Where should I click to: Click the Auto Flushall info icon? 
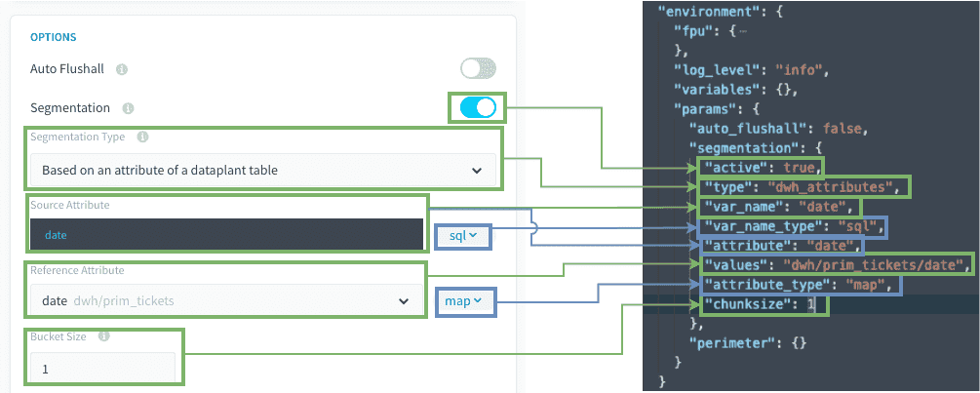[x=122, y=69]
